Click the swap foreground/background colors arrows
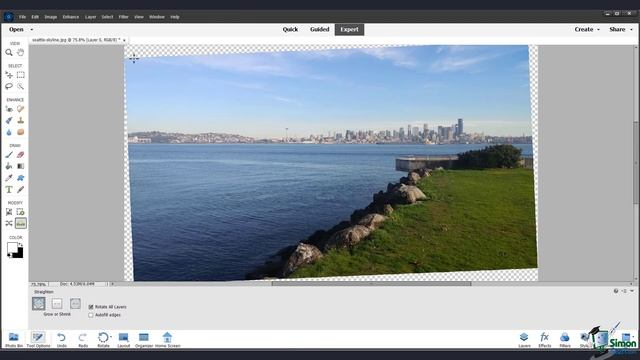Image resolution: width=640 pixels, height=360 pixels. tap(20, 244)
